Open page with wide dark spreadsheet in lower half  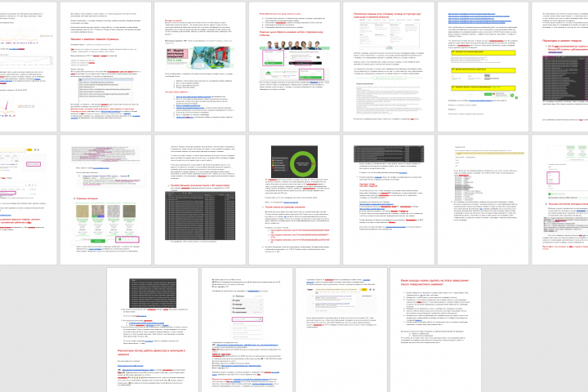200,200
